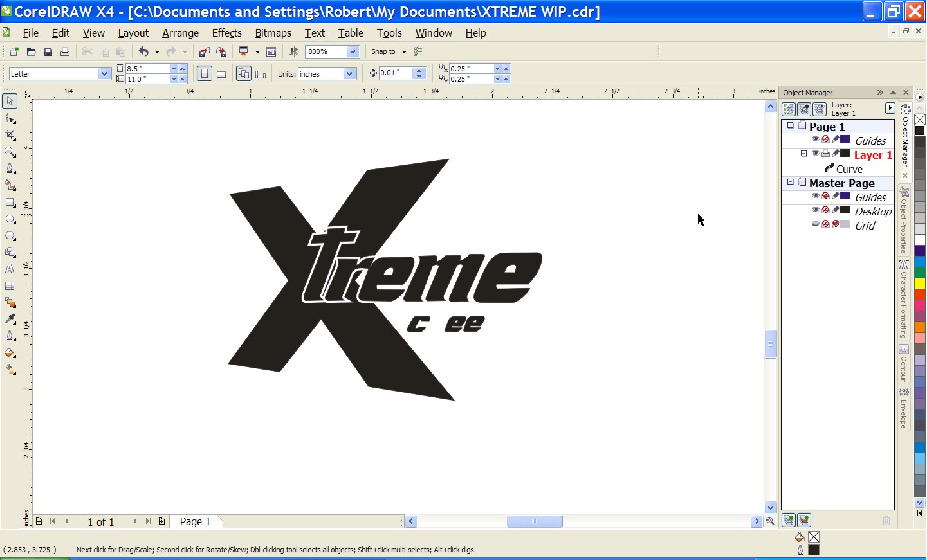Collapse the Master Page tree node
The image size is (927, 560).
point(791,183)
